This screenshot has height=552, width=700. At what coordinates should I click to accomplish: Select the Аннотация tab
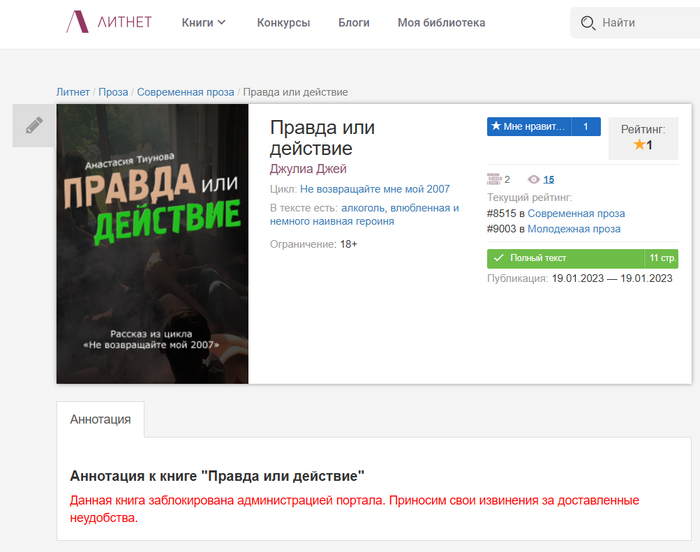tap(100, 419)
